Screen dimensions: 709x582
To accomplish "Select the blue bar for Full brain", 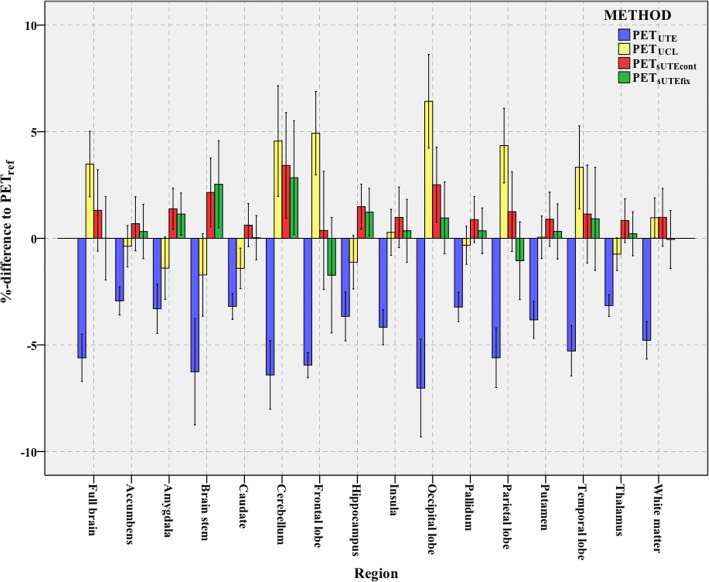I will tap(81, 298).
